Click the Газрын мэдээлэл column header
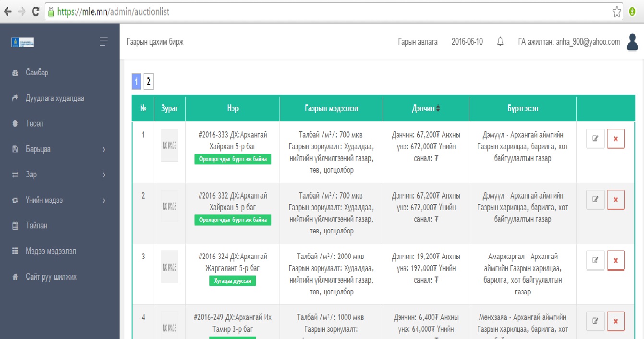Screen dimensions: 644x339 331,109
